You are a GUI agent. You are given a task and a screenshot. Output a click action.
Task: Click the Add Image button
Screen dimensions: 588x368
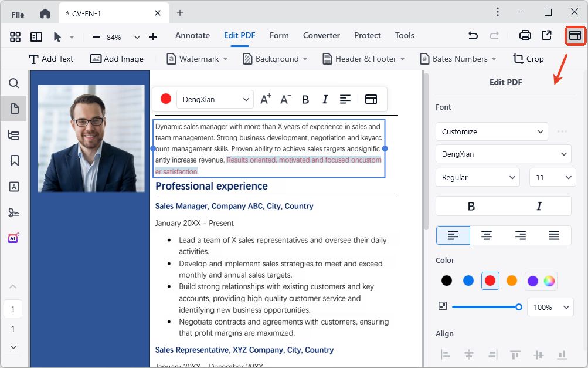pyautogui.click(x=116, y=59)
